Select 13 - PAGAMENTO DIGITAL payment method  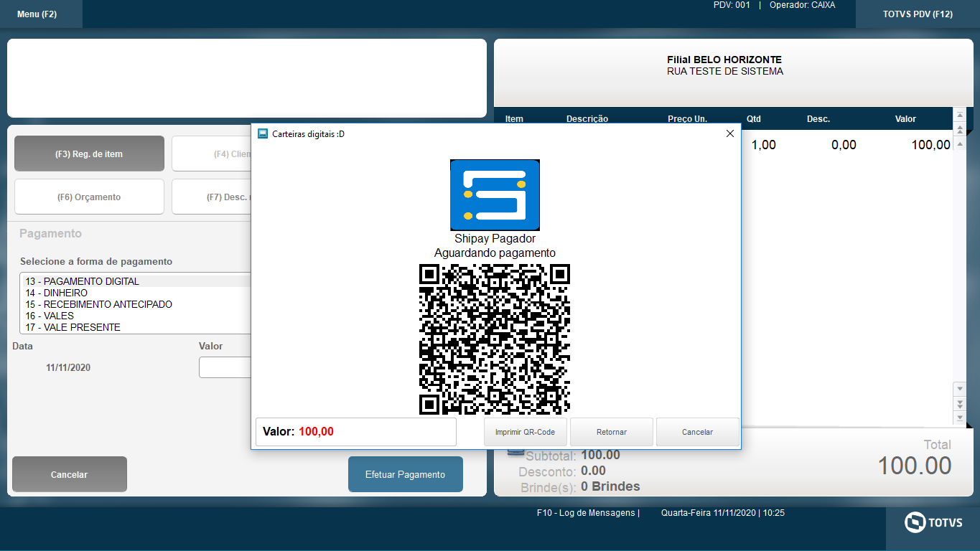(x=136, y=281)
